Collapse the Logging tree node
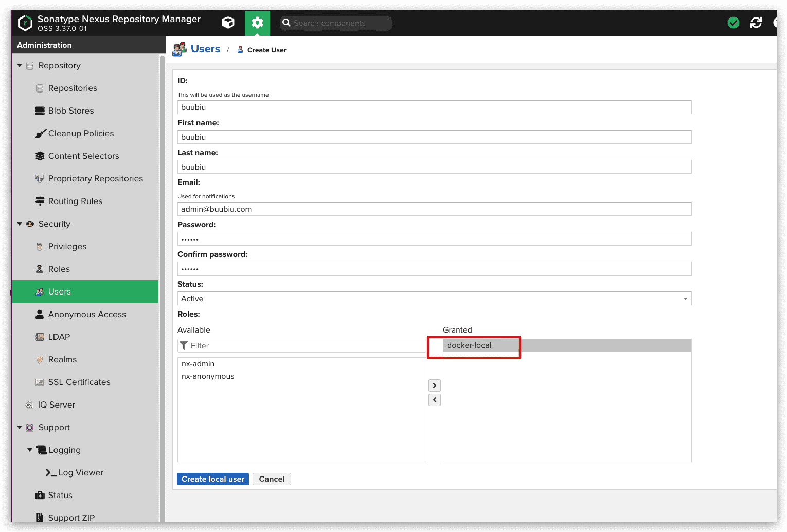The image size is (787, 532). point(30,450)
